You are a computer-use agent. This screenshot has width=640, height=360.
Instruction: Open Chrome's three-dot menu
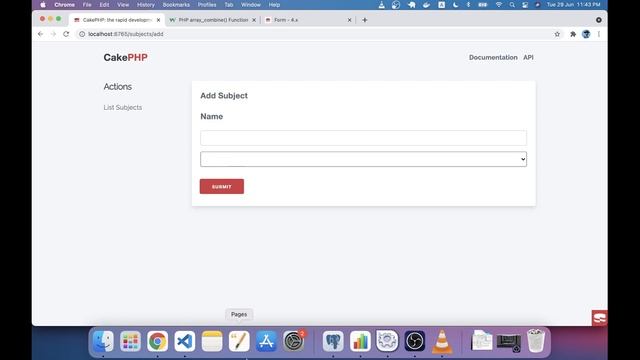pos(599,34)
